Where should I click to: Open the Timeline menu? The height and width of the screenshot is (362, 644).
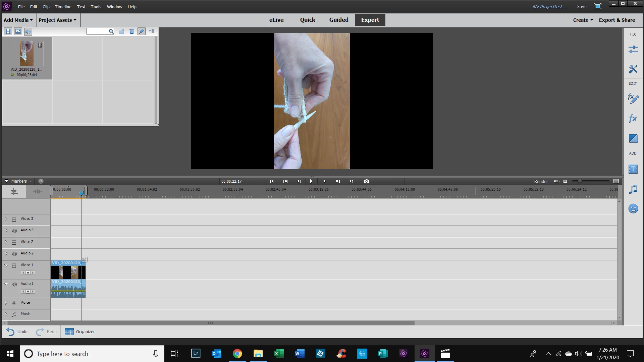(x=63, y=7)
